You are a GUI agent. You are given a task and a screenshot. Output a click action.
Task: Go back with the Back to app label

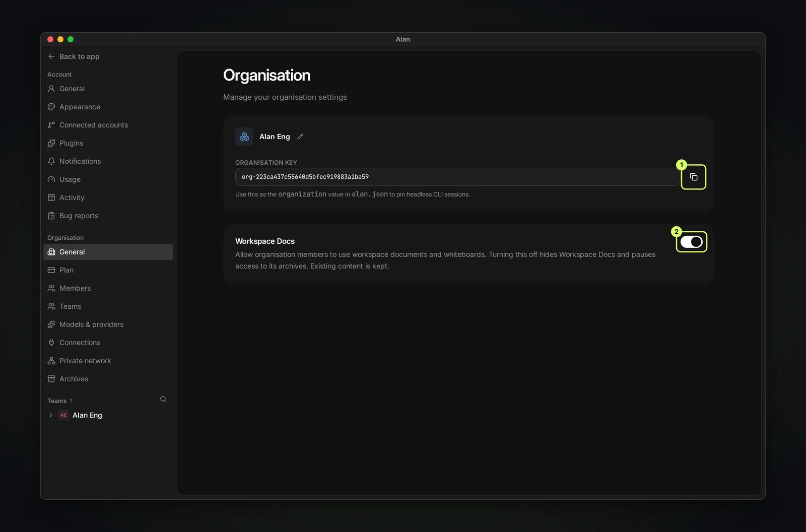click(x=80, y=56)
